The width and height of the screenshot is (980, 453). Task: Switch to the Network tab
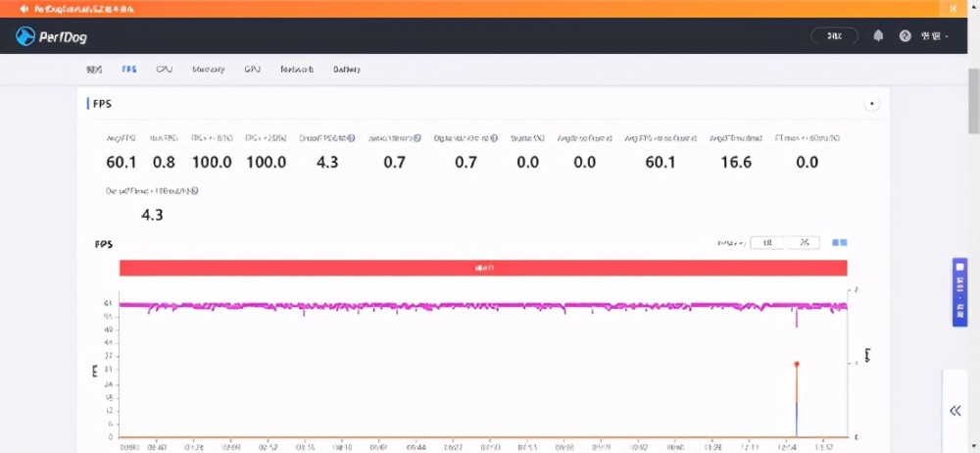point(297,70)
